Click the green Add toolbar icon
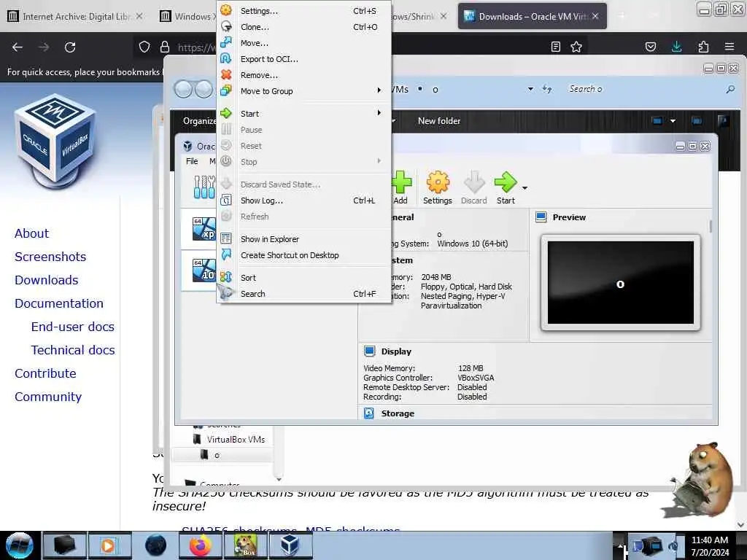 tap(402, 182)
